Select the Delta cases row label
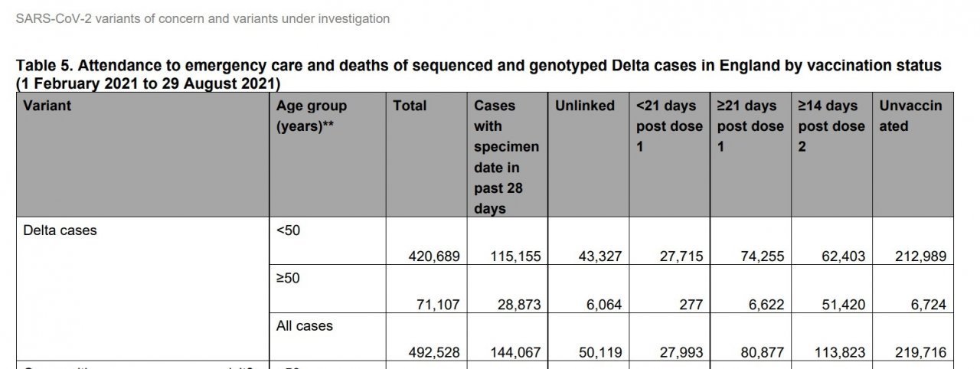 tap(60, 229)
